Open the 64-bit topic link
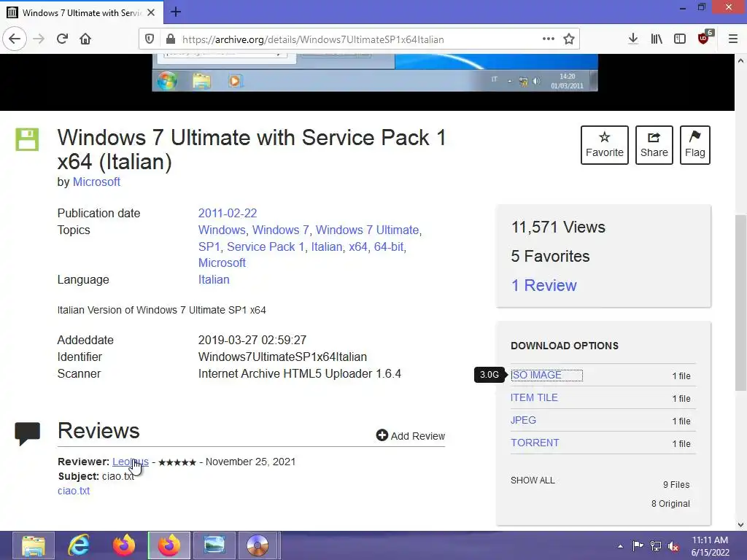Image resolution: width=747 pixels, height=560 pixels. pyautogui.click(x=388, y=246)
